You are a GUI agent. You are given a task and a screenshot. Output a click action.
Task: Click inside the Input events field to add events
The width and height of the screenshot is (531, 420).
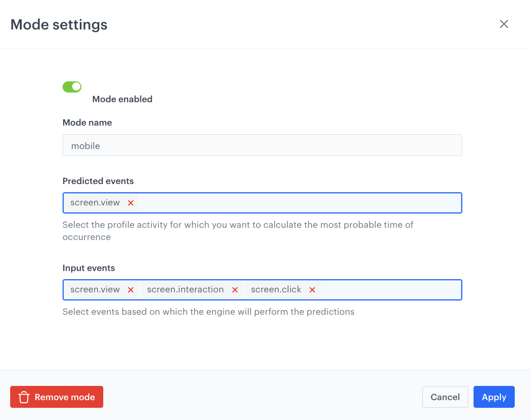coord(397,289)
